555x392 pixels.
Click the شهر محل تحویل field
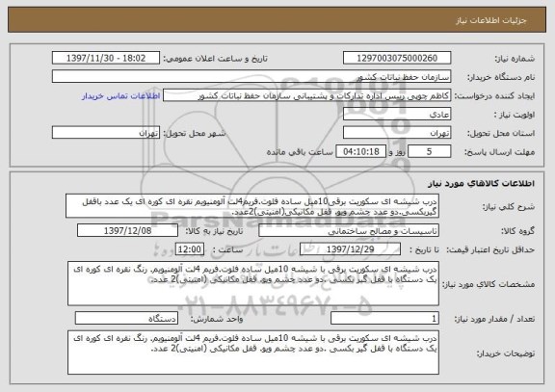pos(106,133)
